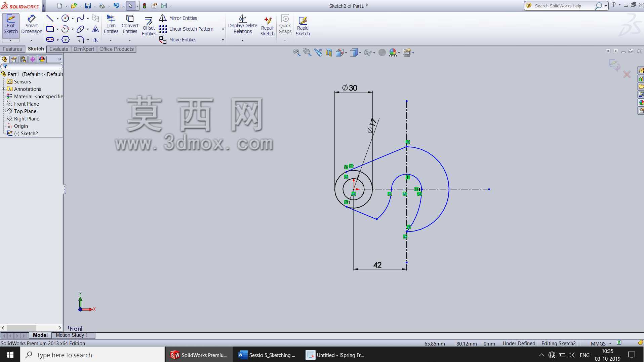644x362 pixels.
Task: Open PropertyManager tab
Action: [14, 59]
